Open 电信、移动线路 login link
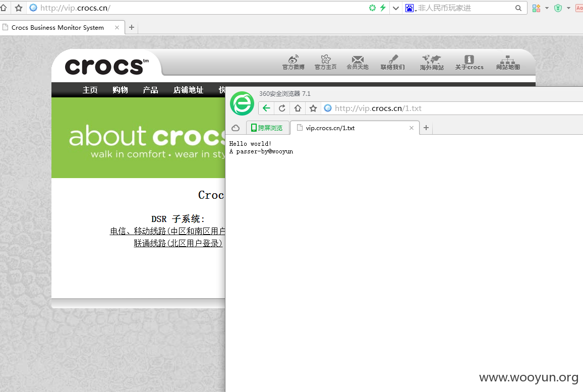583x392 pixels. coord(167,231)
